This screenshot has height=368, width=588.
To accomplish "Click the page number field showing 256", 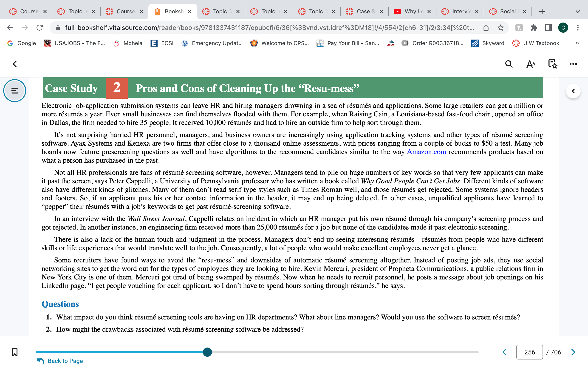I will click(529, 352).
